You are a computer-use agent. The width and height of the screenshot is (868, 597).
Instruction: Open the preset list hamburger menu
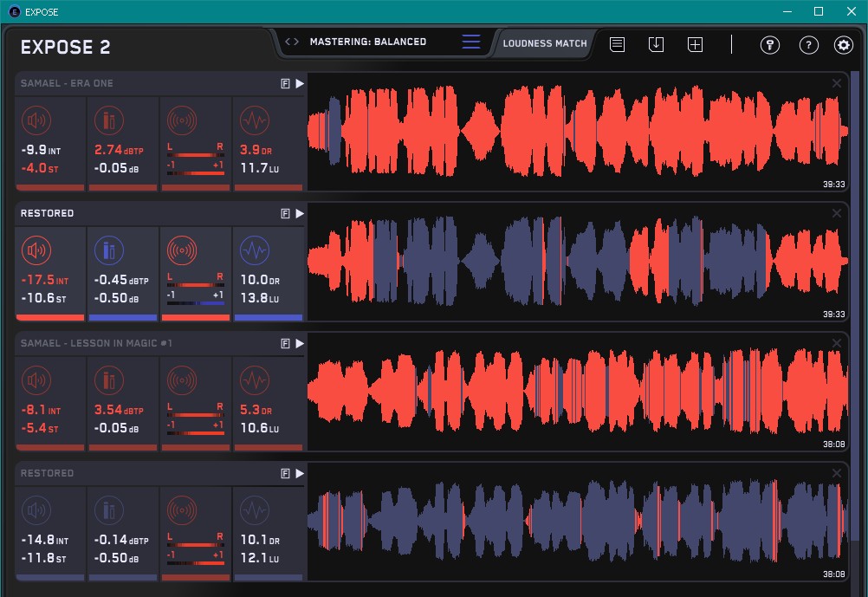tap(471, 42)
